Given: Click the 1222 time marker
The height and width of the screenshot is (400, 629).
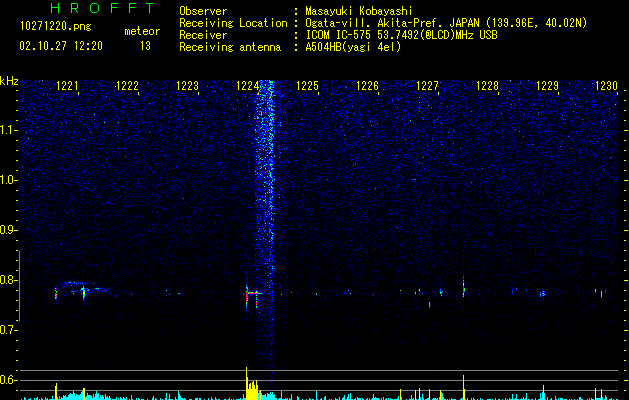Looking at the screenshot, I should click(128, 86).
